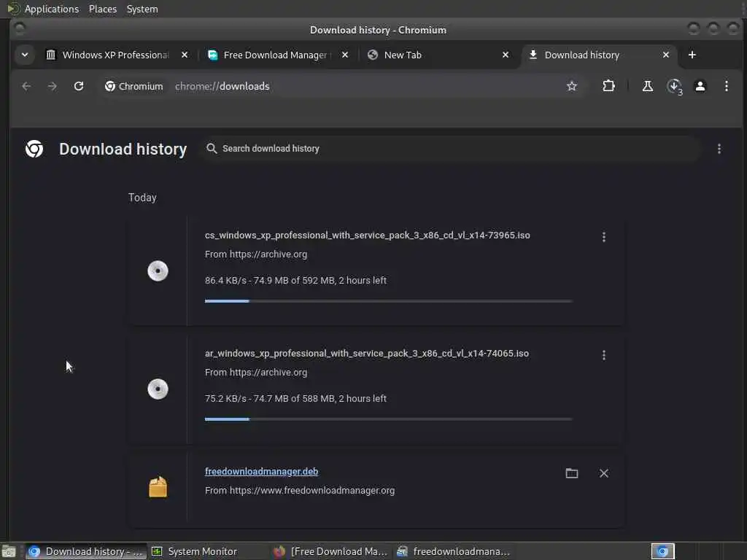
Task: Click the ar_windows_xp ISO file name
Action: click(367, 354)
